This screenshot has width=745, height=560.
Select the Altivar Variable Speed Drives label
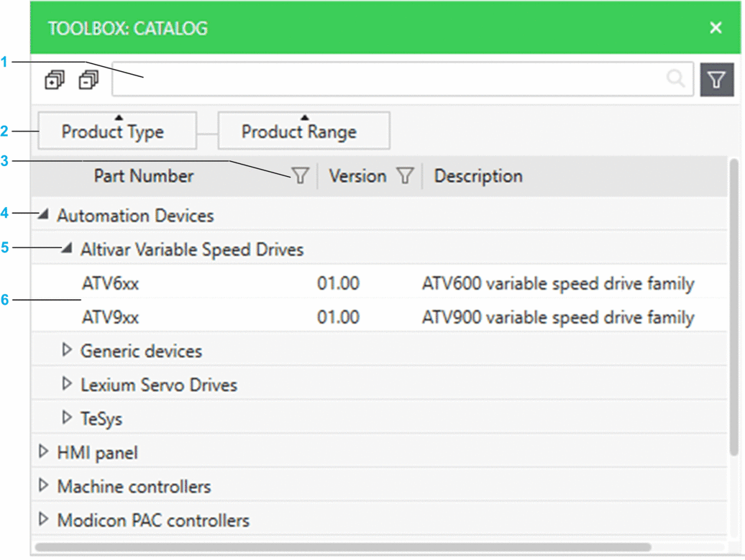[192, 249]
